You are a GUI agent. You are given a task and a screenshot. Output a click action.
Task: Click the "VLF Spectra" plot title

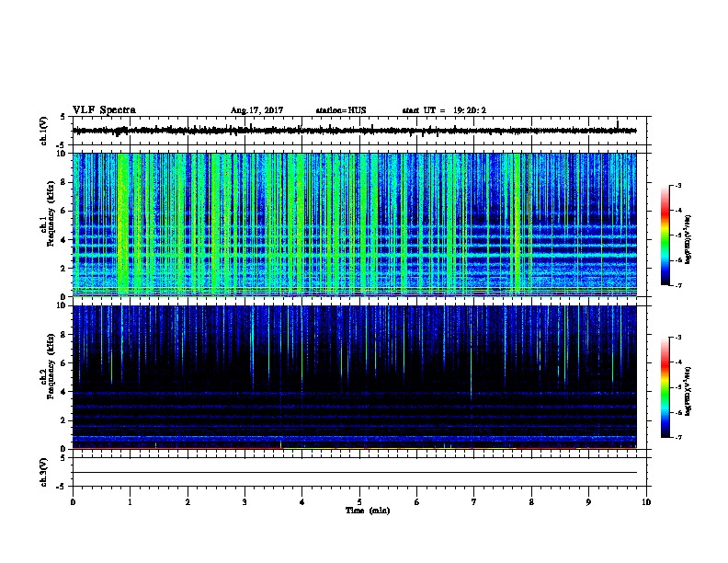point(104,109)
